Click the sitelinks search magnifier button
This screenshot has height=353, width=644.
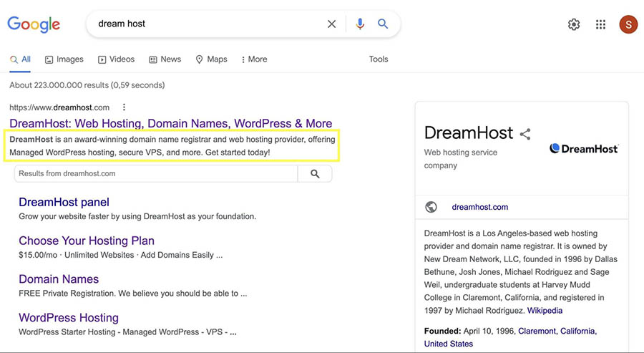click(315, 174)
